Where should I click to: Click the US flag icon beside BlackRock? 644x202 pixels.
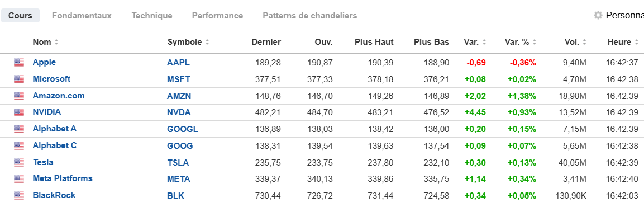pos(19,195)
